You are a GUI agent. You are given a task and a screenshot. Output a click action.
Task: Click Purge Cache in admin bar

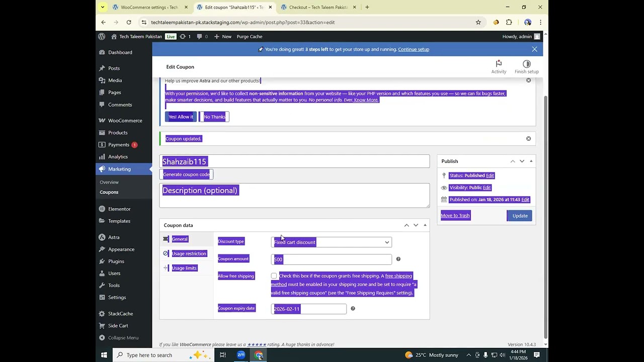(250, 36)
